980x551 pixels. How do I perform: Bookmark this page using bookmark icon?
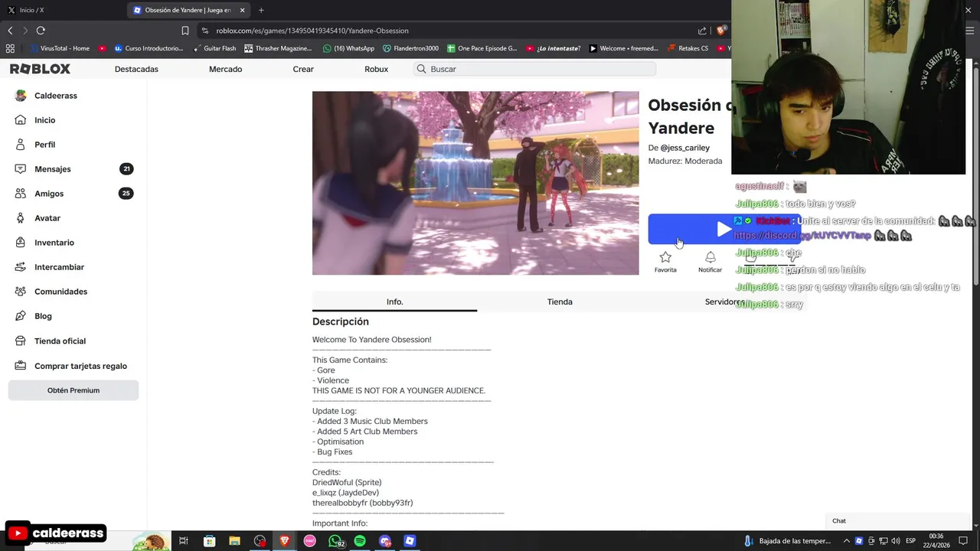185,31
